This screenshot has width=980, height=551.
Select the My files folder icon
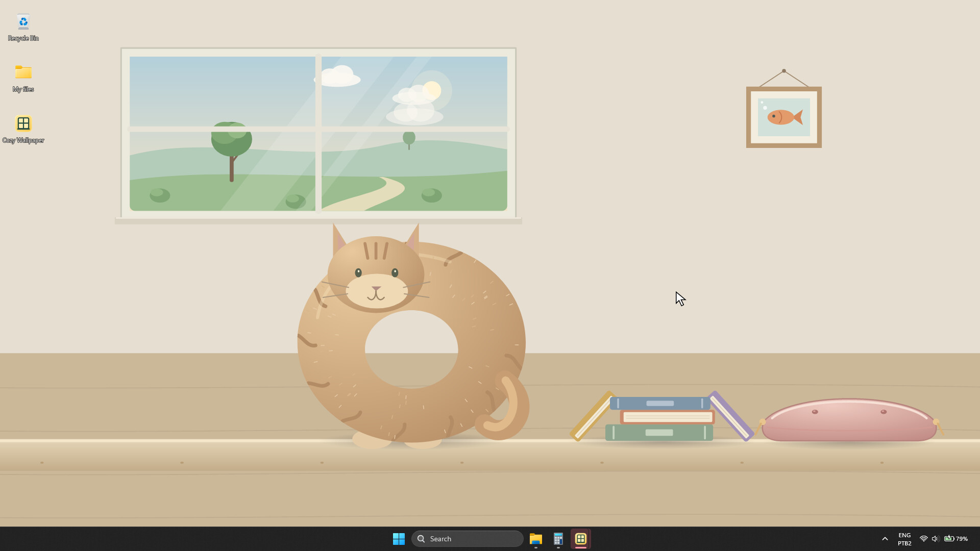(x=23, y=79)
